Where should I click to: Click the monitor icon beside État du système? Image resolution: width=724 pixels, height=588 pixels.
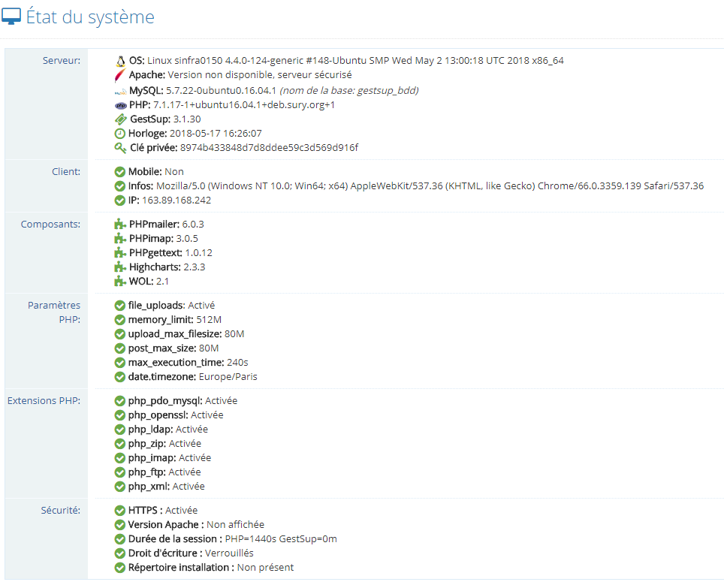click(12, 17)
